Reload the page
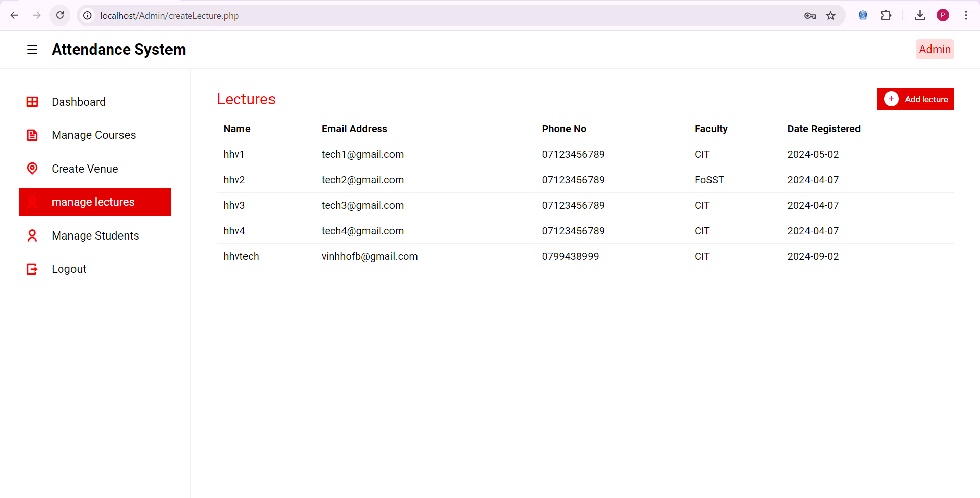 (60, 15)
